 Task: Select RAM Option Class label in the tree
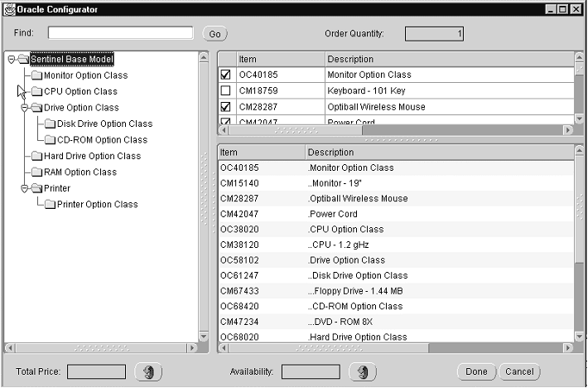click(x=80, y=172)
